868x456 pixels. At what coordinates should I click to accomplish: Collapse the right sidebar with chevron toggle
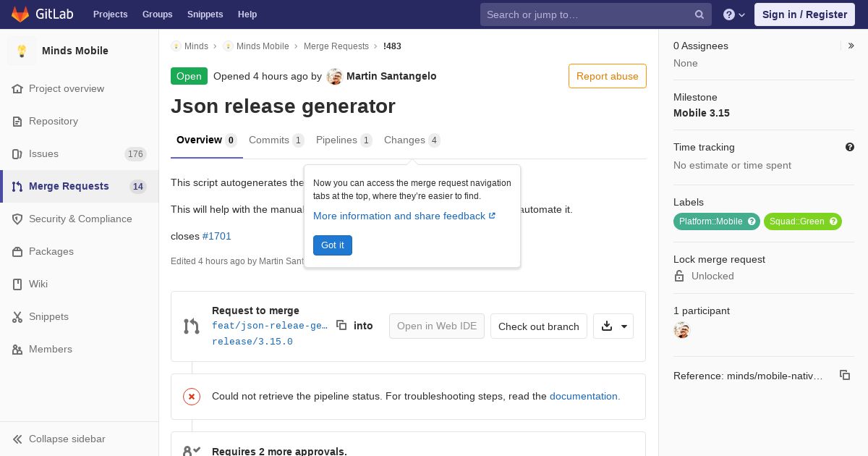coord(851,46)
